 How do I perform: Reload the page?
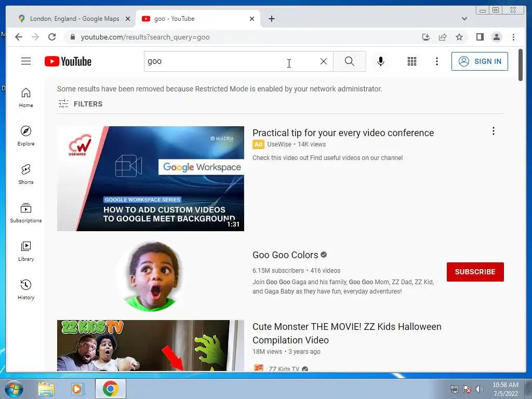pyautogui.click(x=52, y=37)
